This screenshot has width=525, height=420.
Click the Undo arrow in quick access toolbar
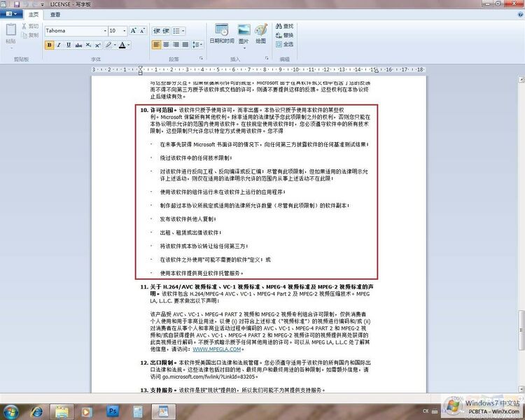click(26, 4)
